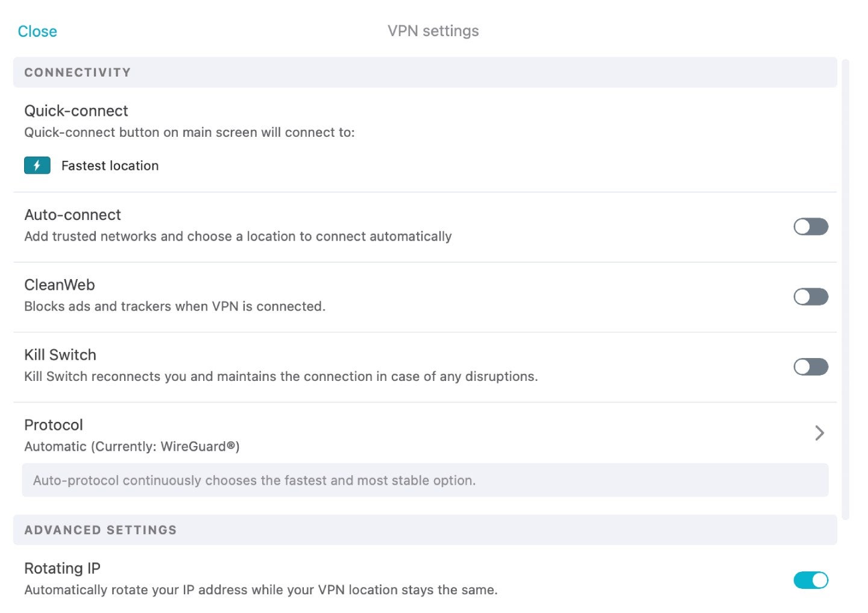Click the Rotating IP title

tap(62, 568)
